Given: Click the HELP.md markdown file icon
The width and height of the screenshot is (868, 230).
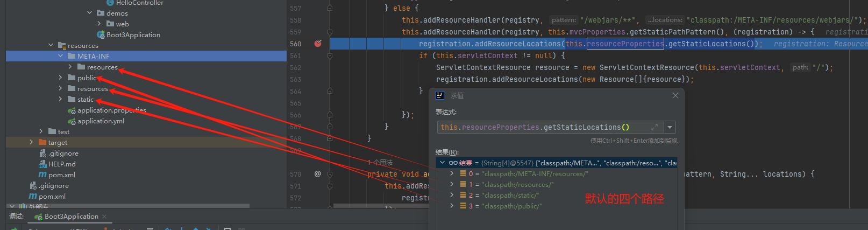Looking at the screenshot, I should click(42, 164).
